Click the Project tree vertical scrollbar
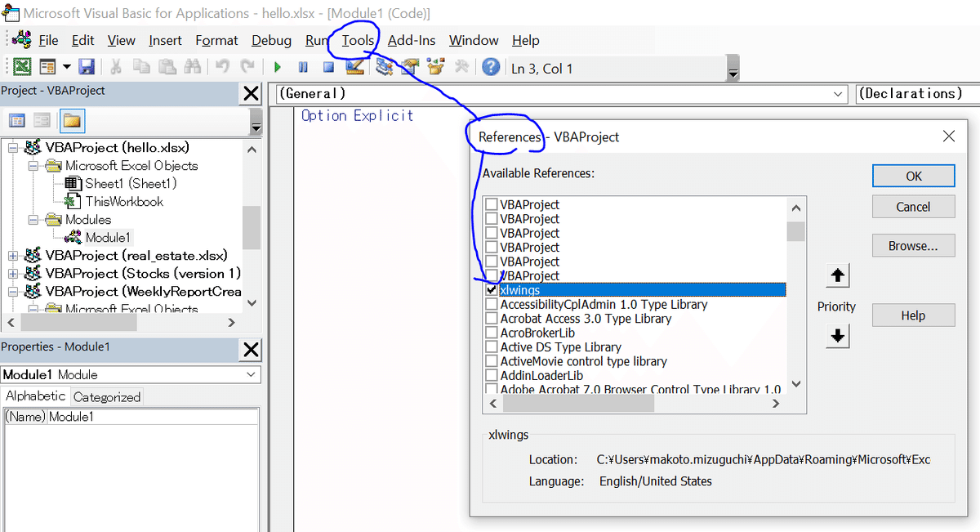 [252, 226]
